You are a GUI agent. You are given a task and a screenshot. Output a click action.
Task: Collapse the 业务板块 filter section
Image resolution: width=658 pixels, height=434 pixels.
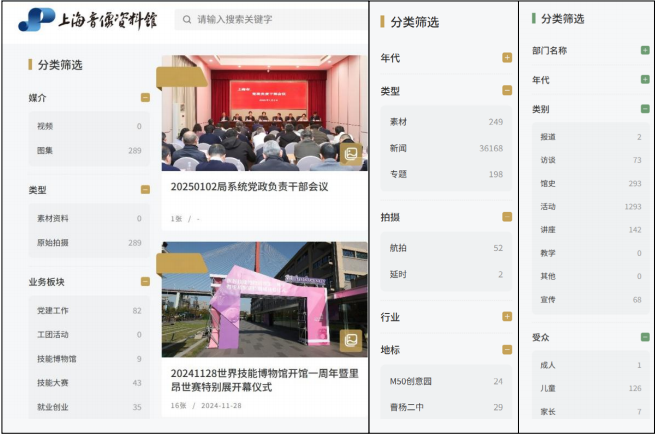point(146,282)
